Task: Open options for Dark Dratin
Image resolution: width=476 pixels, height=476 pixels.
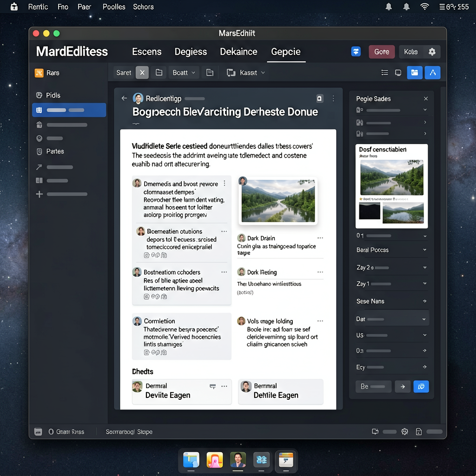Action: pyautogui.click(x=320, y=238)
